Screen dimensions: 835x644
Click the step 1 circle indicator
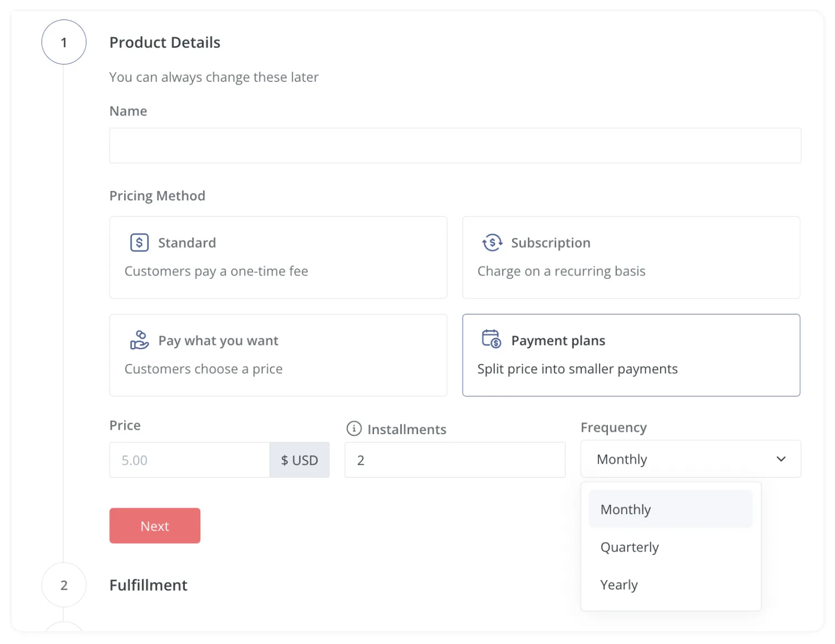click(64, 42)
